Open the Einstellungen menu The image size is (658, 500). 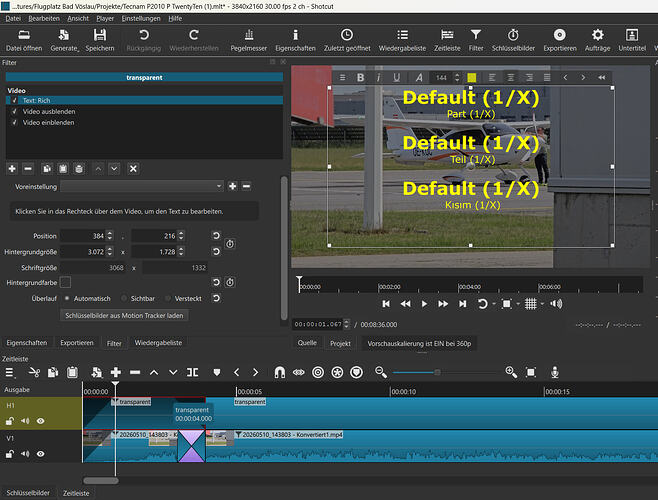point(141,18)
